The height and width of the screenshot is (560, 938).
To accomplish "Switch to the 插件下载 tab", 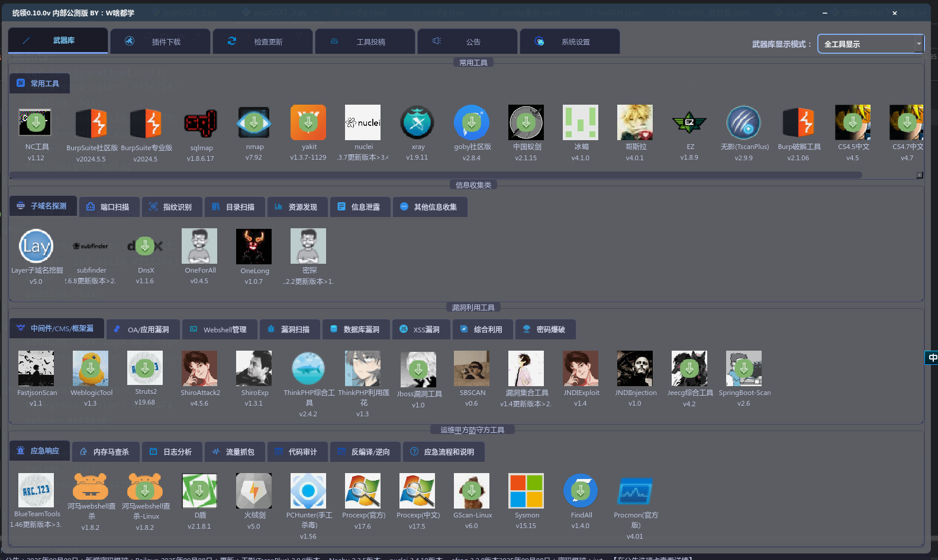I will (x=160, y=42).
